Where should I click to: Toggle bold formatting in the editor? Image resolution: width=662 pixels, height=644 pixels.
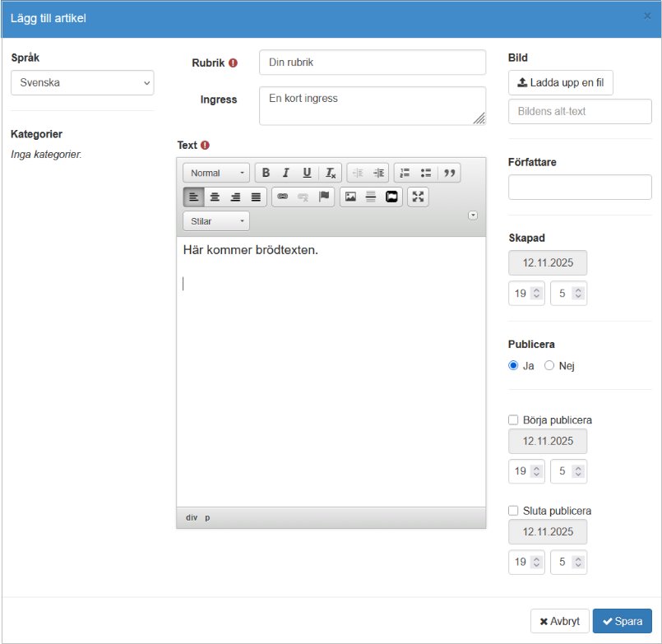pos(266,173)
